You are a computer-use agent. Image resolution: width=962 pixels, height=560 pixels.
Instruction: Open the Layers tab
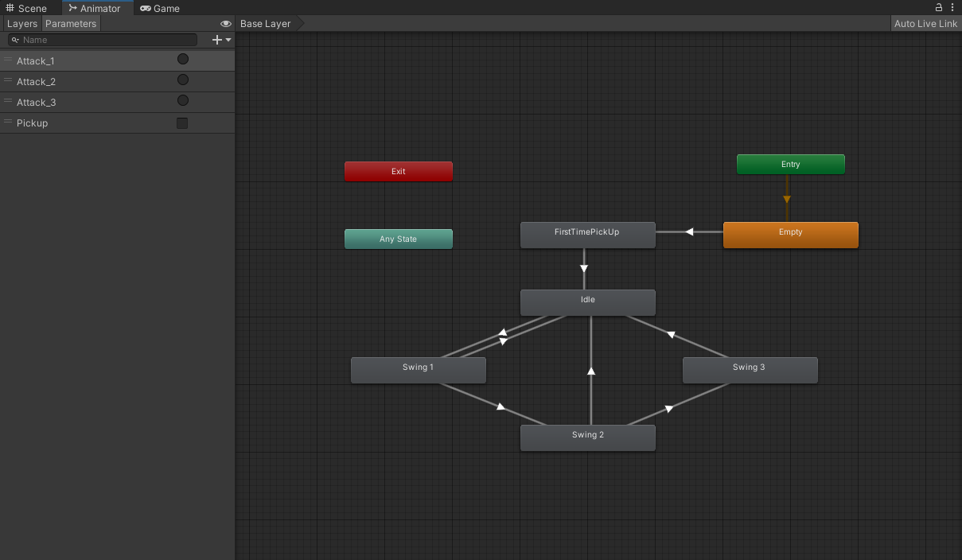click(21, 24)
